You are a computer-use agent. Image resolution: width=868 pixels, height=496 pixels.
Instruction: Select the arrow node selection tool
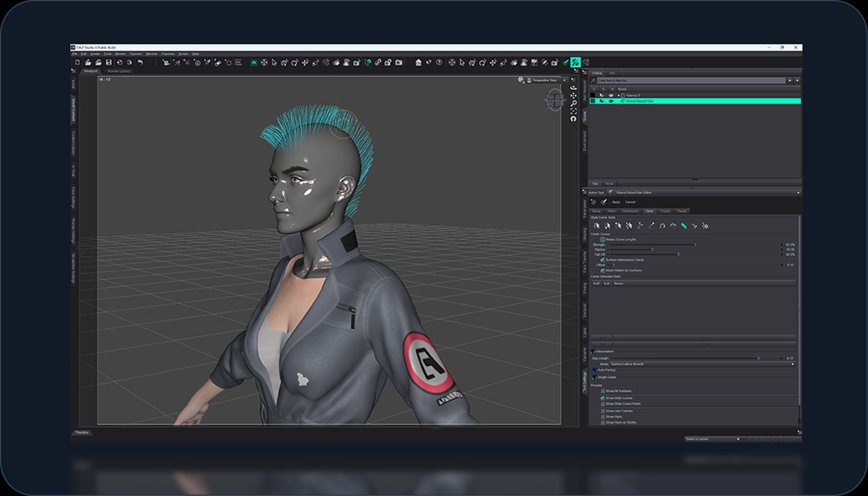[274, 63]
